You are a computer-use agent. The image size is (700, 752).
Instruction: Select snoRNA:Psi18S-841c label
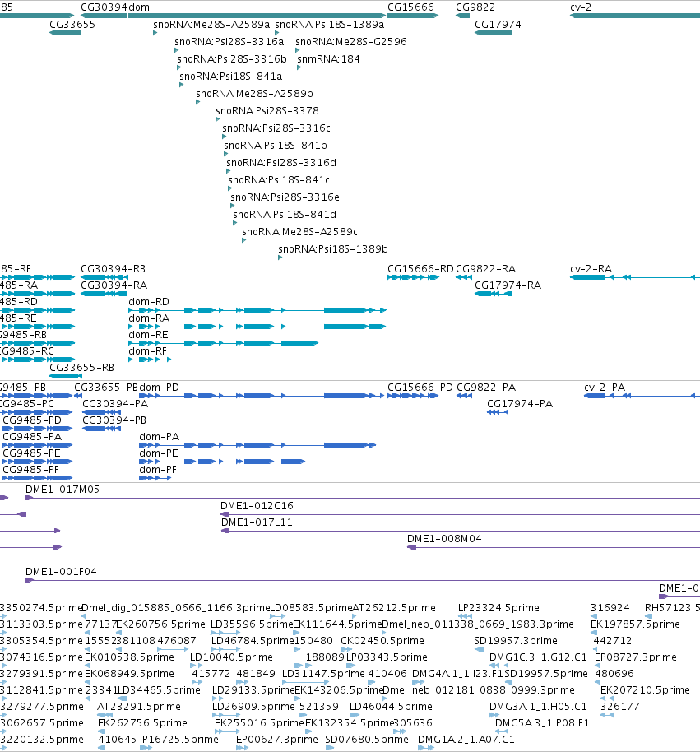coord(279,180)
